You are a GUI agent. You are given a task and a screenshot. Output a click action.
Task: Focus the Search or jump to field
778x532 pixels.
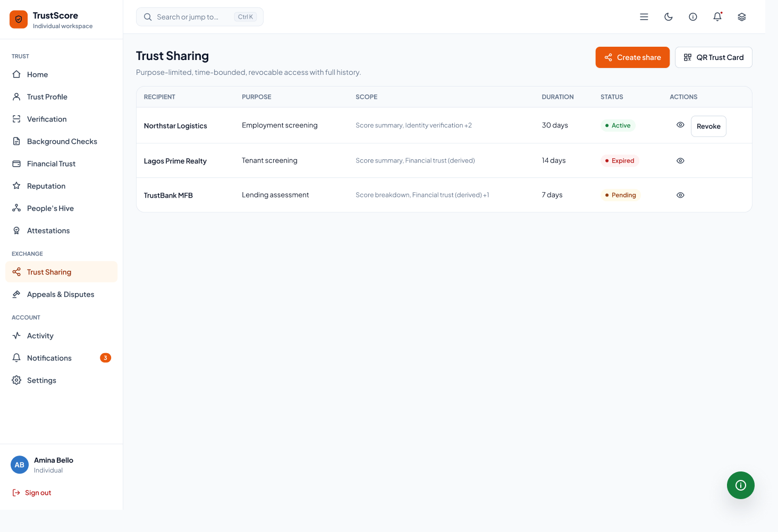[x=200, y=17]
